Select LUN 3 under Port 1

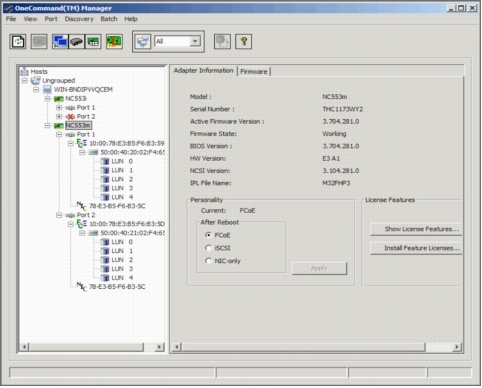pyautogui.click(x=122, y=188)
